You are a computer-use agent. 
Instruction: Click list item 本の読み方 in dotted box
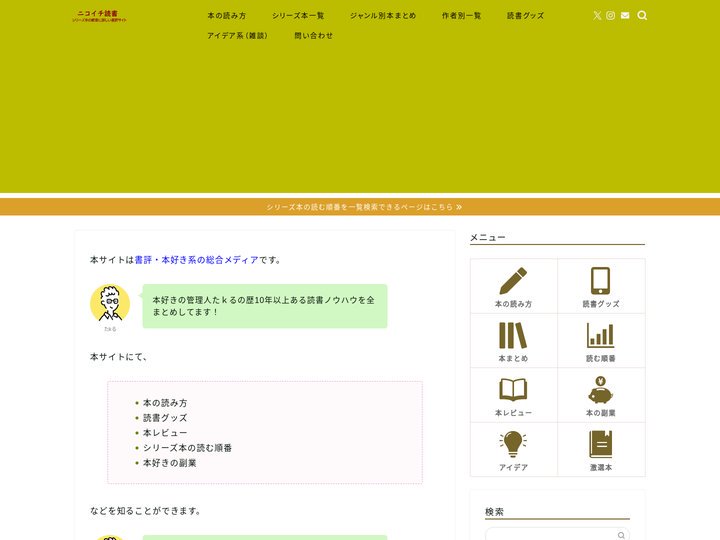click(x=165, y=403)
